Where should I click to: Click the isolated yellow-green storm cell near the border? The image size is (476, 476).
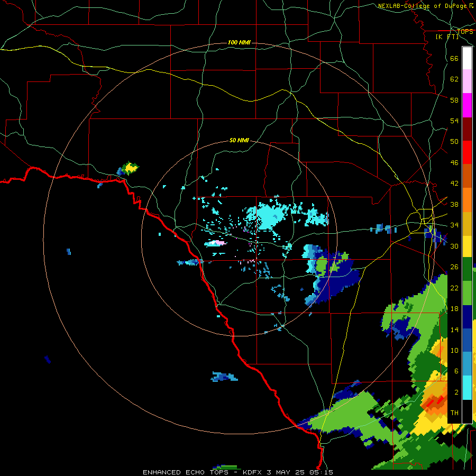point(130,168)
